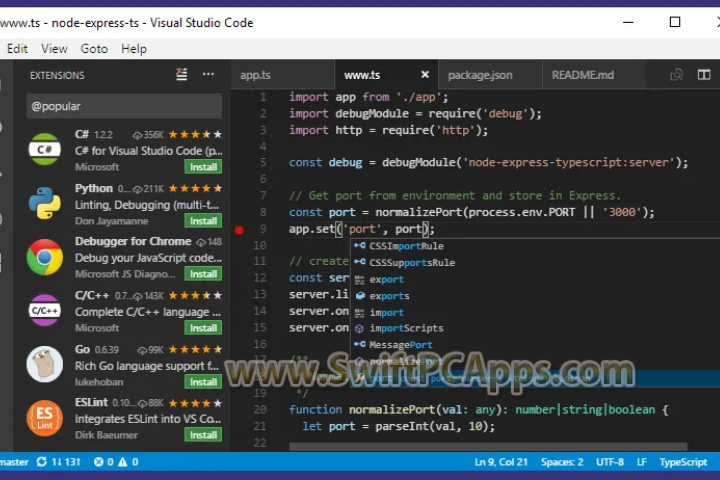720x480 pixels.
Task: Install the C# extension
Action: (x=203, y=167)
